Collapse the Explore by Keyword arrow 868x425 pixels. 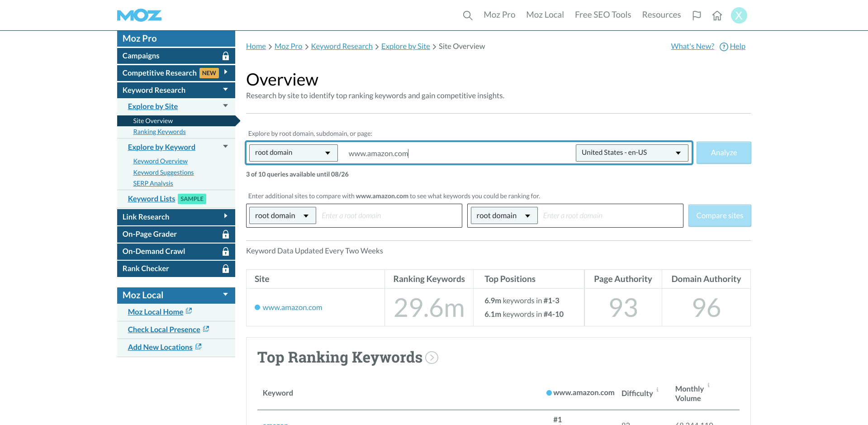(225, 146)
